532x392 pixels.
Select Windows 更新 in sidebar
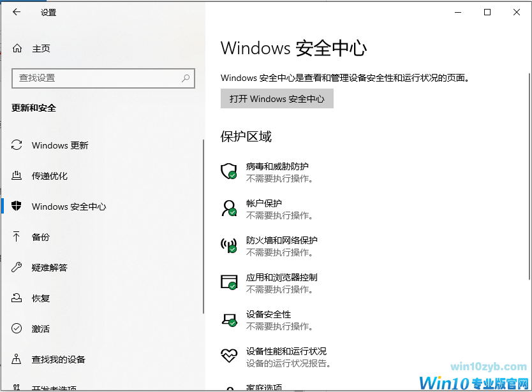pyautogui.click(x=60, y=145)
